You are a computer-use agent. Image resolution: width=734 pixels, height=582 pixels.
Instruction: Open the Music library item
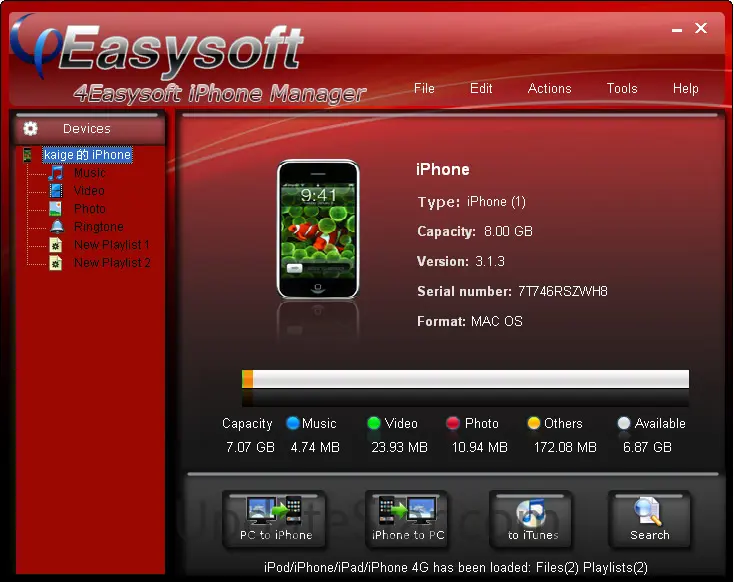pos(90,173)
